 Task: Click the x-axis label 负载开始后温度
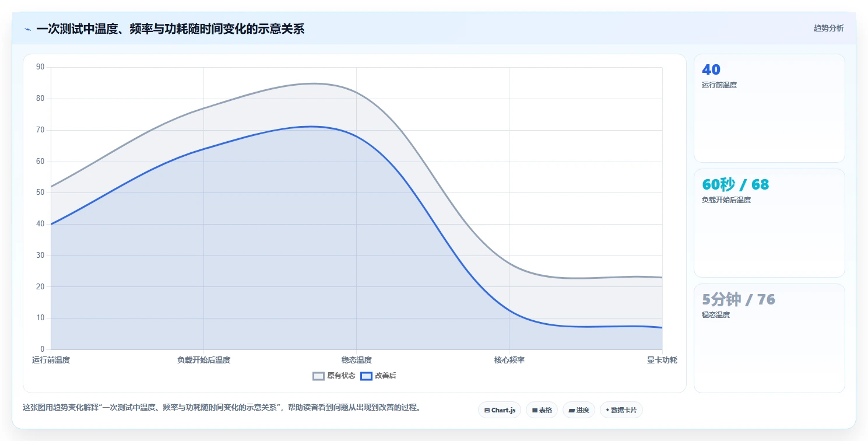pyautogui.click(x=203, y=360)
